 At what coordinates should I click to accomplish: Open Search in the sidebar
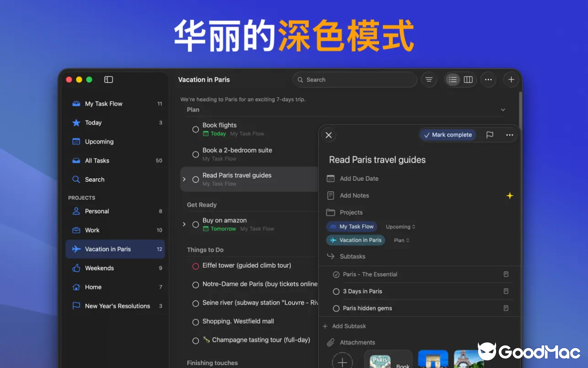(x=115, y=179)
